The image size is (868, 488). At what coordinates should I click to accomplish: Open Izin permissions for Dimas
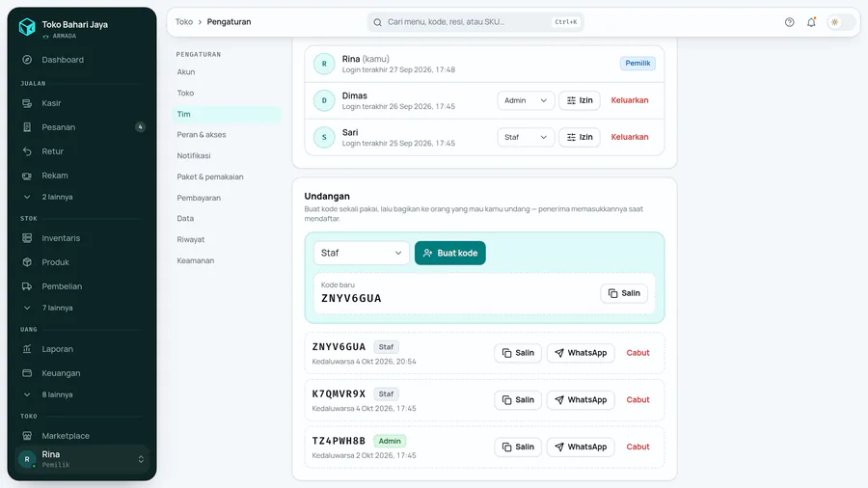(x=580, y=100)
